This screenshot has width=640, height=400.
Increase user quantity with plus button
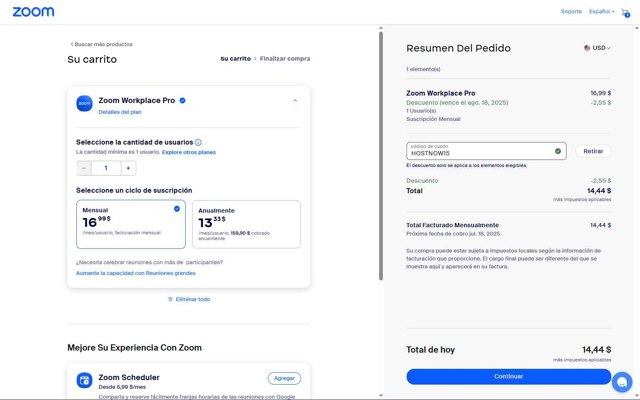click(129, 168)
